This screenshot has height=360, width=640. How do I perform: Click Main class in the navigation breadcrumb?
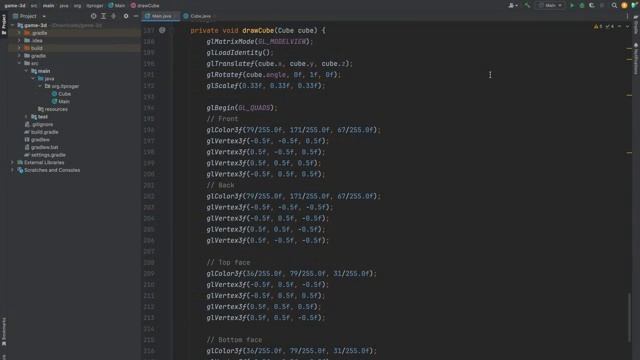[117, 5]
